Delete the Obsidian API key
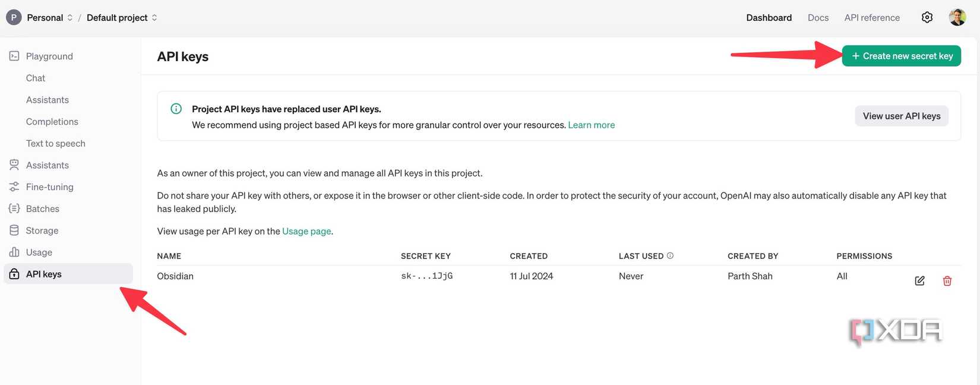This screenshot has height=385, width=980. [x=947, y=280]
